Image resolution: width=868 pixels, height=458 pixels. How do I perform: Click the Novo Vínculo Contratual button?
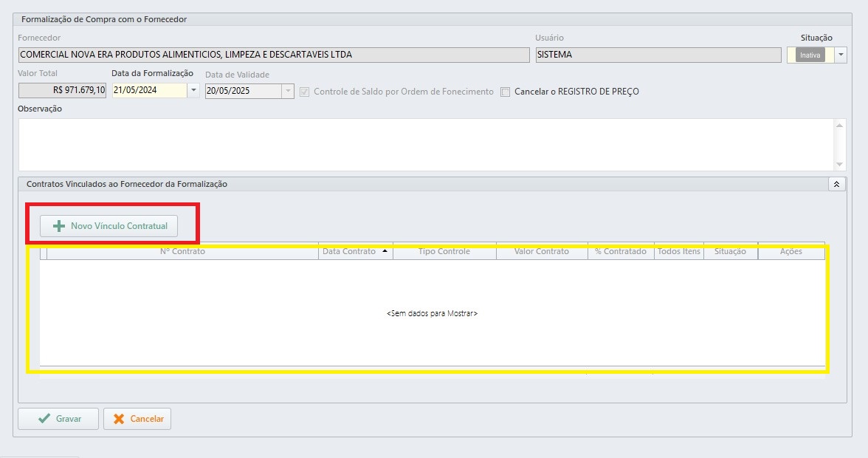pos(108,226)
